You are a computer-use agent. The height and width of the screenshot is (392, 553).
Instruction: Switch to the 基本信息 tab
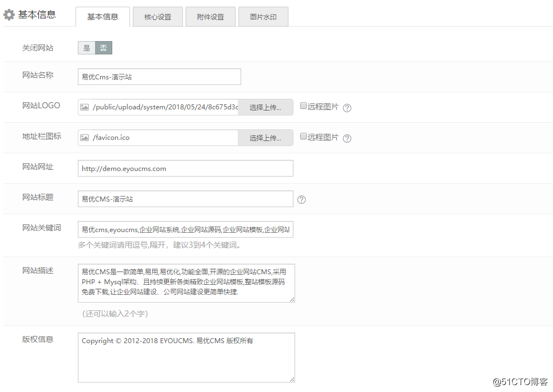(103, 17)
